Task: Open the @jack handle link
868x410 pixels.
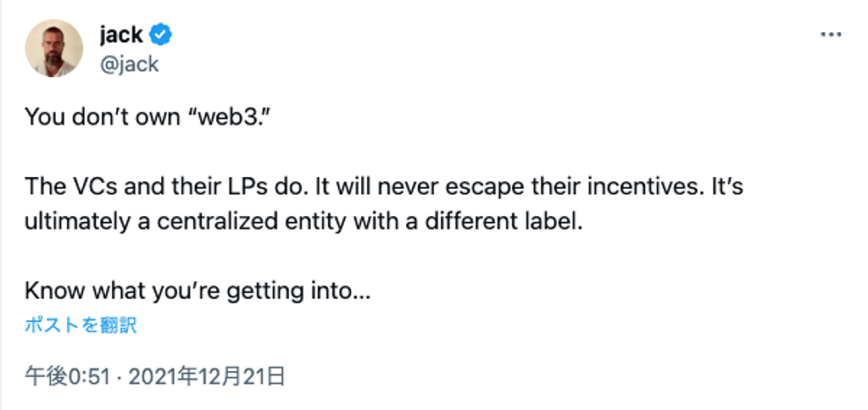Action: pyautogui.click(x=129, y=64)
